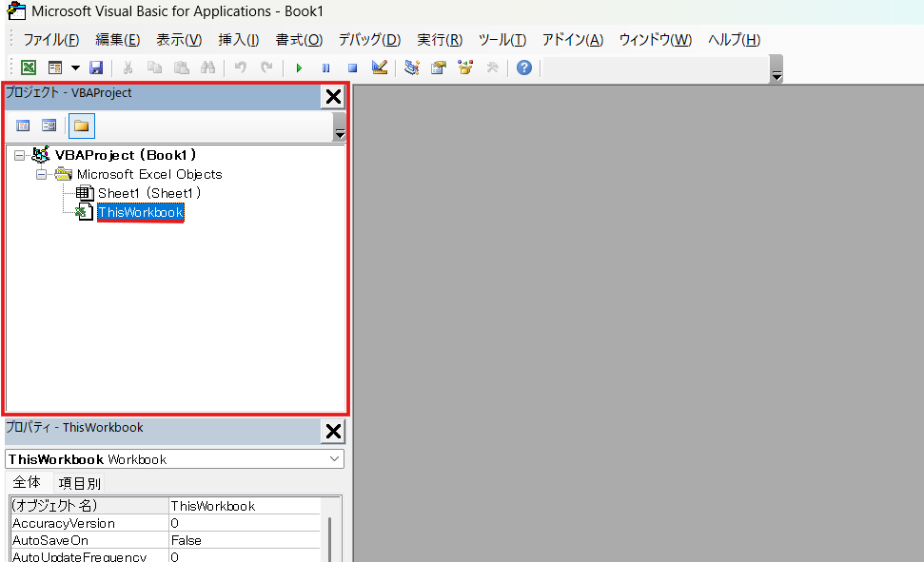The height and width of the screenshot is (562, 924).
Task: Select Microsoft Excel Objects folder
Action: [x=149, y=174]
